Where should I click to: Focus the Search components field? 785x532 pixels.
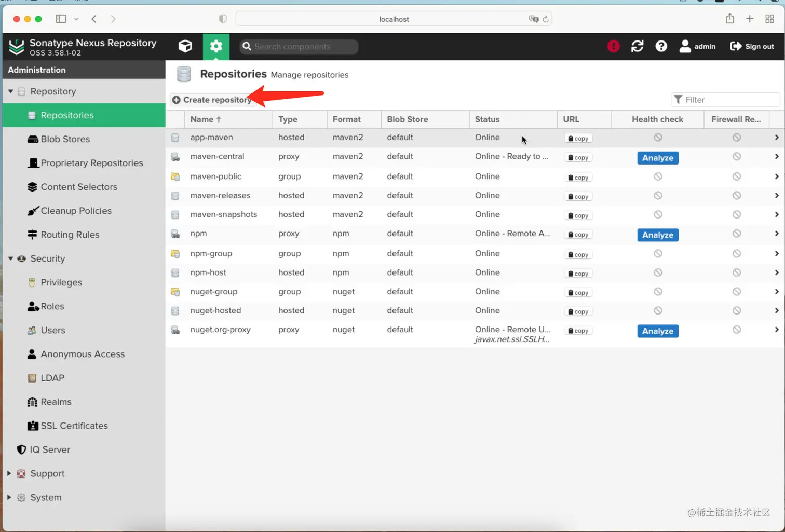click(x=299, y=46)
